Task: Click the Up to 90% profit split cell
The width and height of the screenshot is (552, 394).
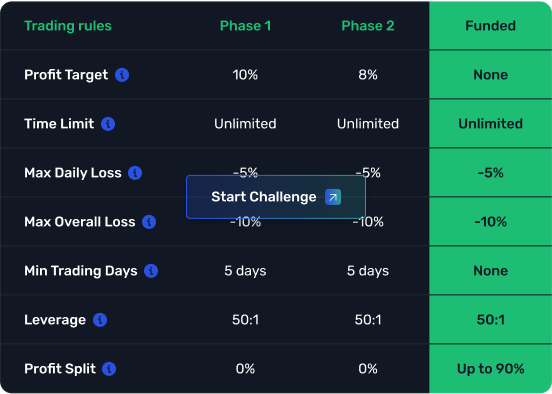Action: click(490, 369)
